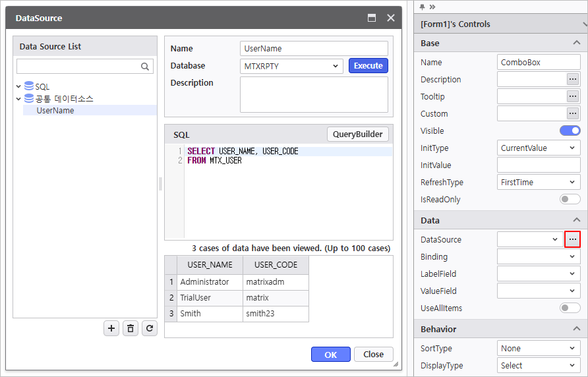
Task: Click the [Form1]'s Controls header
Action: coord(501,24)
